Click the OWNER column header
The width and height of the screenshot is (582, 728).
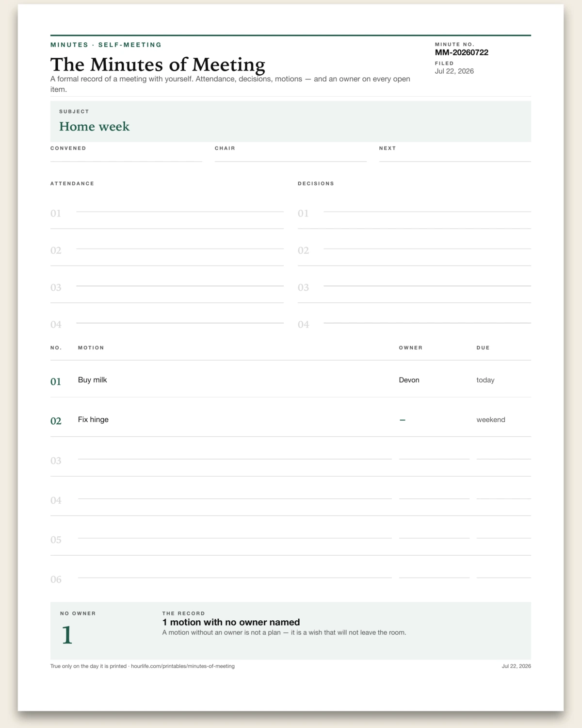(x=410, y=347)
